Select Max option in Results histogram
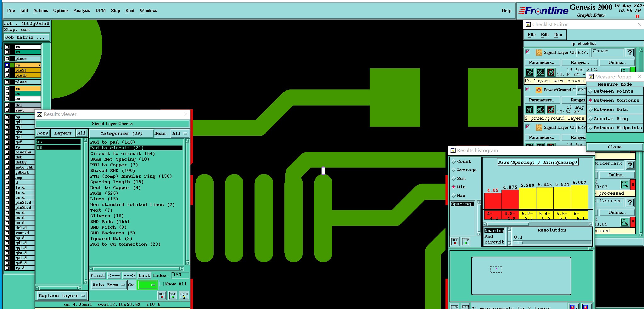 coord(458,196)
